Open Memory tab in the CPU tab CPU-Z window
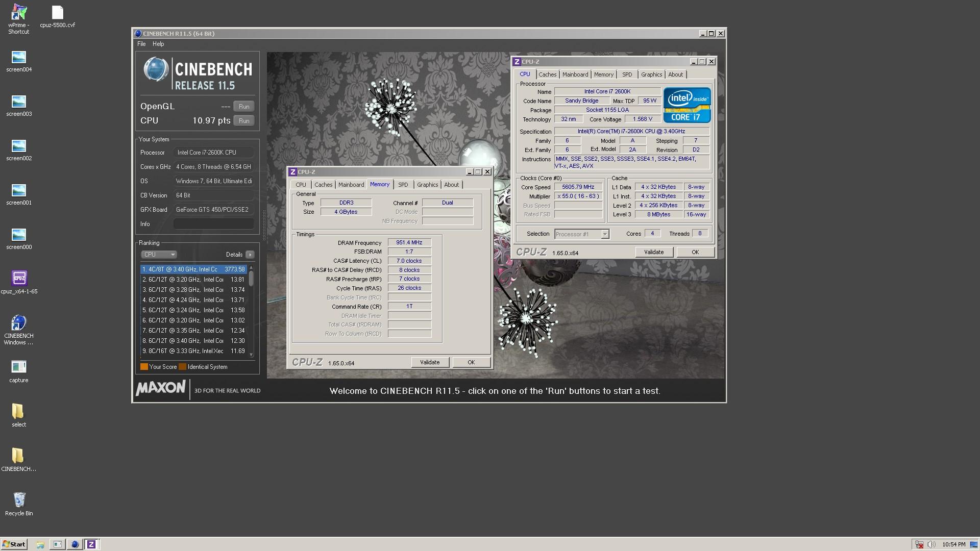The height and width of the screenshot is (551, 980). tap(604, 74)
